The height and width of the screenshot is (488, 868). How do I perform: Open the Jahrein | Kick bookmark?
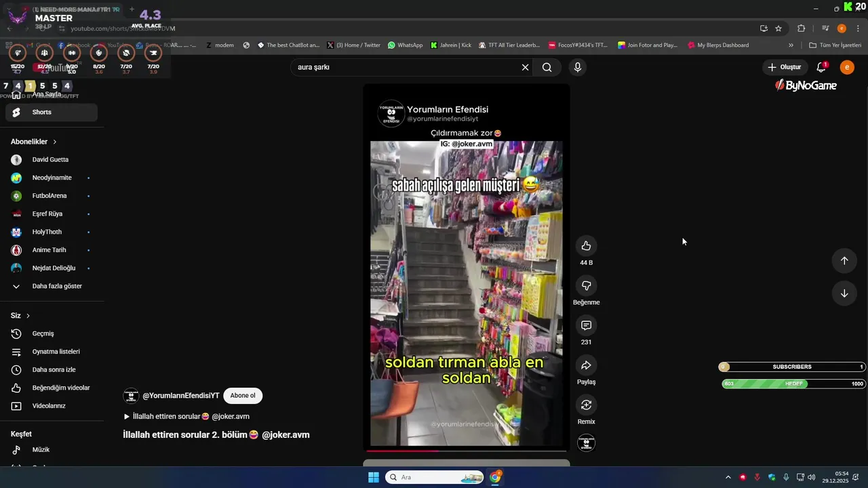tap(450, 45)
